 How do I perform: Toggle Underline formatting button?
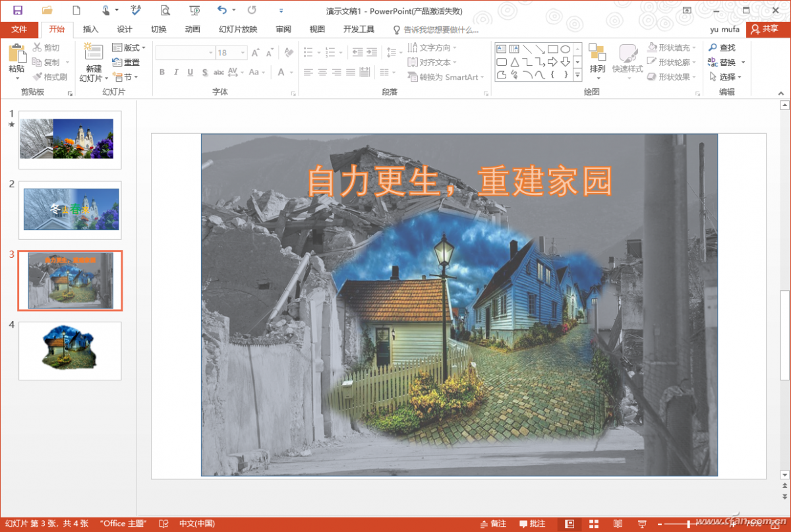point(190,73)
